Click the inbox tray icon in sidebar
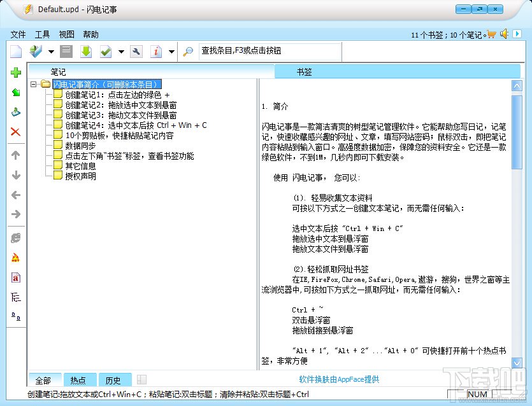 coord(16,112)
